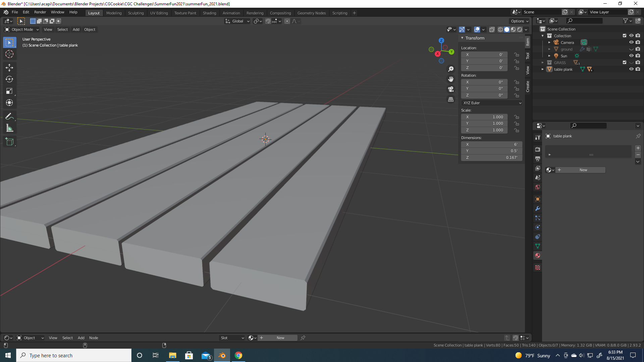Click New material button in properties

583,170
